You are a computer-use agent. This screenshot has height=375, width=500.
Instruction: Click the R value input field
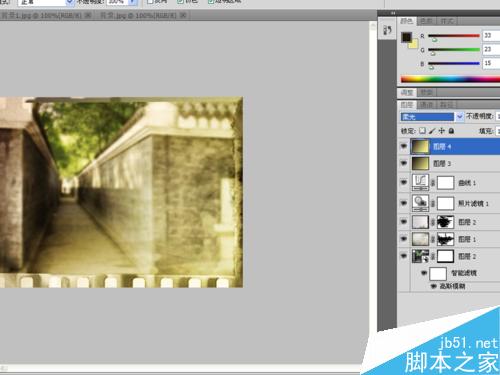coord(491,35)
